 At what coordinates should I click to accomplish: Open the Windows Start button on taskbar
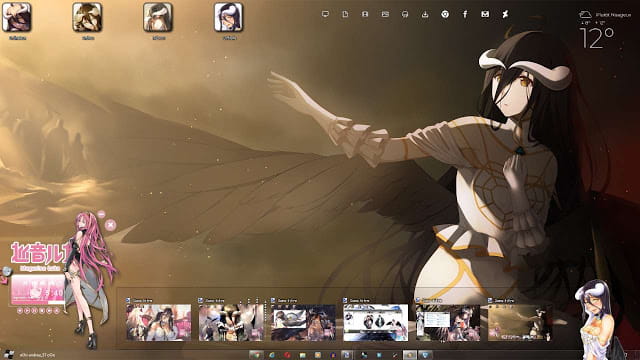pyautogui.click(x=8, y=355)
